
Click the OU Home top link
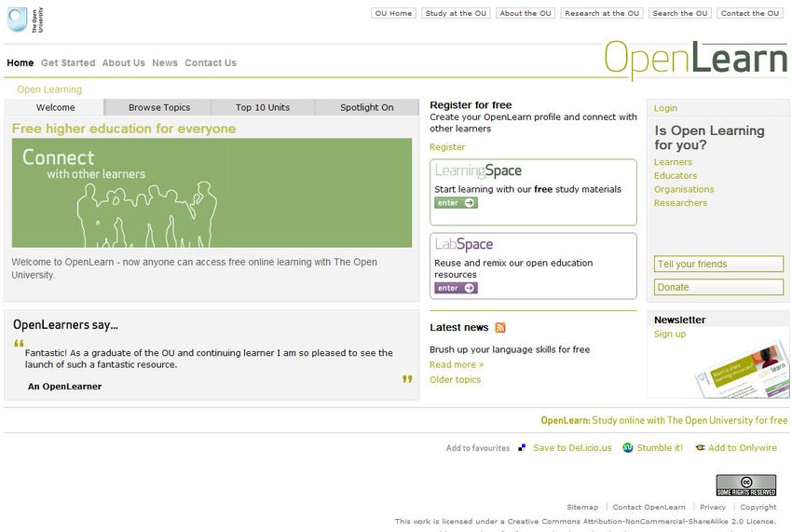(393, 13)
